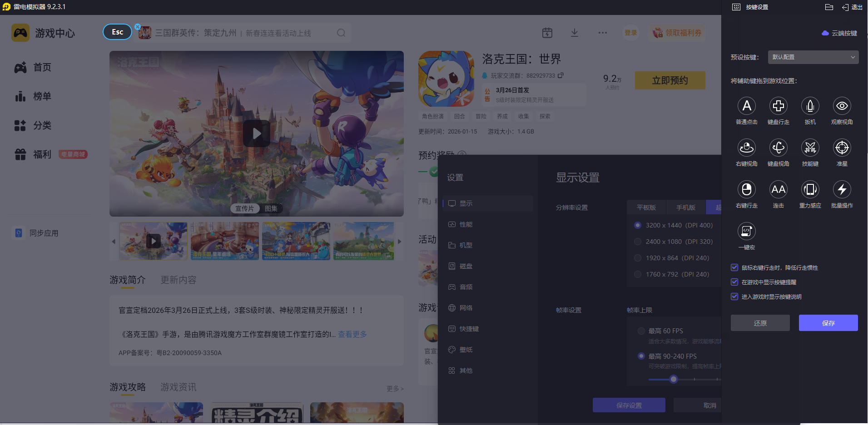This screenshot has width=868, height=425.
Task: Select the 一键宏 macro icon
Action: click(747, 231)
